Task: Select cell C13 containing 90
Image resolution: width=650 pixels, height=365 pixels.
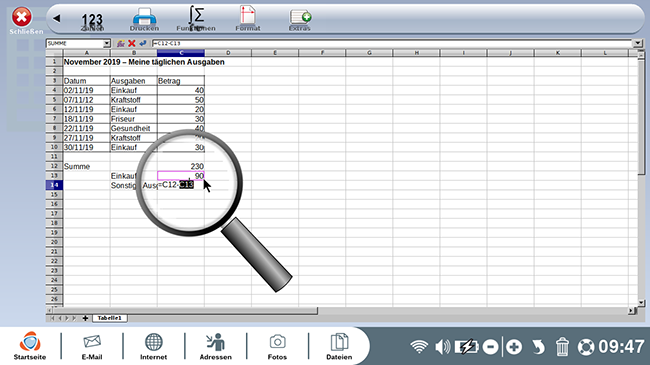Action: [181, 176]
